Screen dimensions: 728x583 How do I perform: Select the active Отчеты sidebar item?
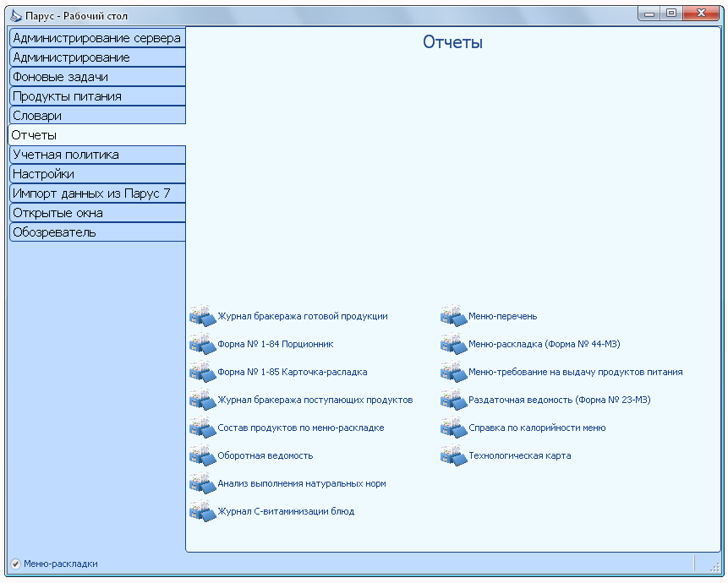click(x=97, y=135)
